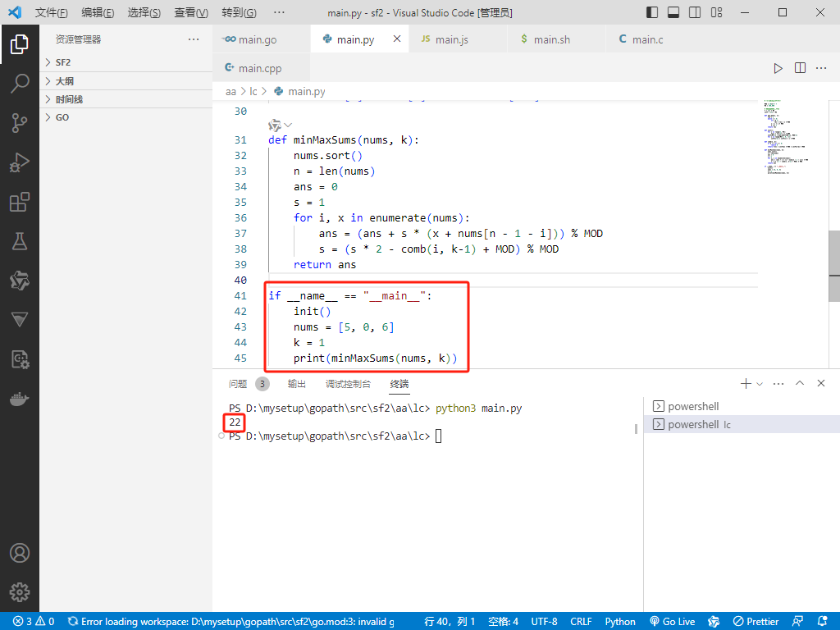Run the Python file with play button
Viewport: 840px width, 630px height.
pyautogui.click(x=778, y=68)
